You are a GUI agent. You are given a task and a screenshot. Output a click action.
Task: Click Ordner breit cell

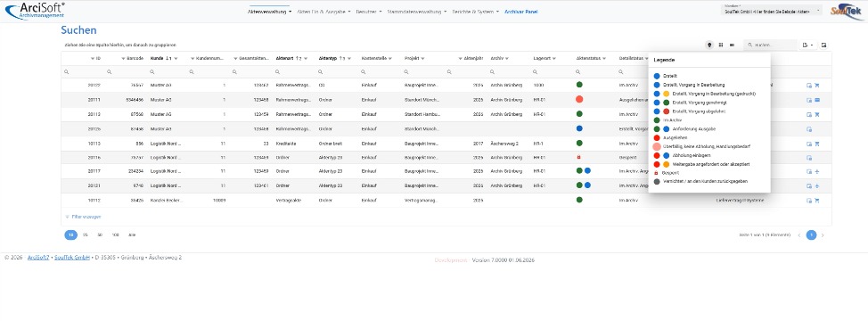click(331, 144)
